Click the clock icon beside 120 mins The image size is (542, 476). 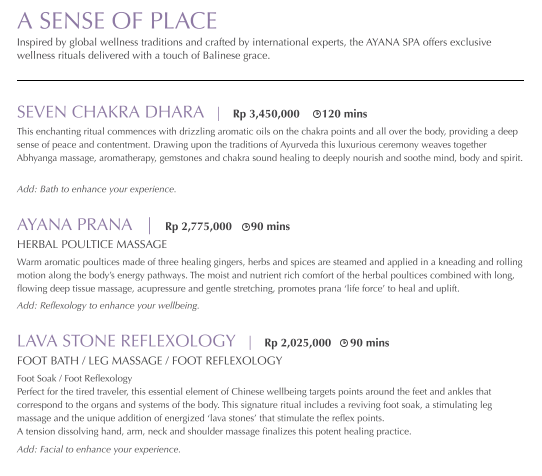coord(317,114)
